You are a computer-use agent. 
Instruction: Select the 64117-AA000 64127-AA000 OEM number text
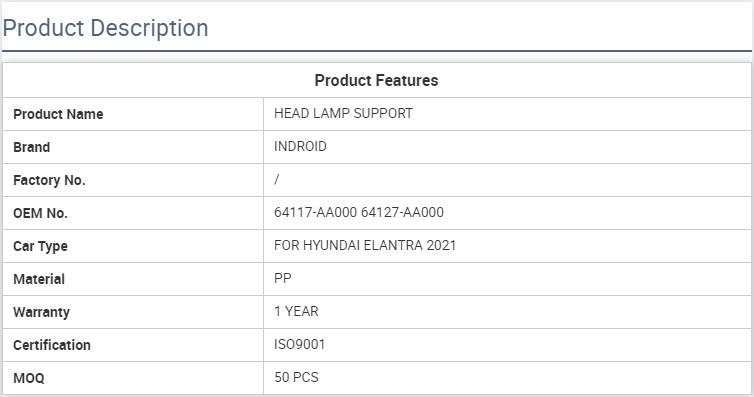359,212
